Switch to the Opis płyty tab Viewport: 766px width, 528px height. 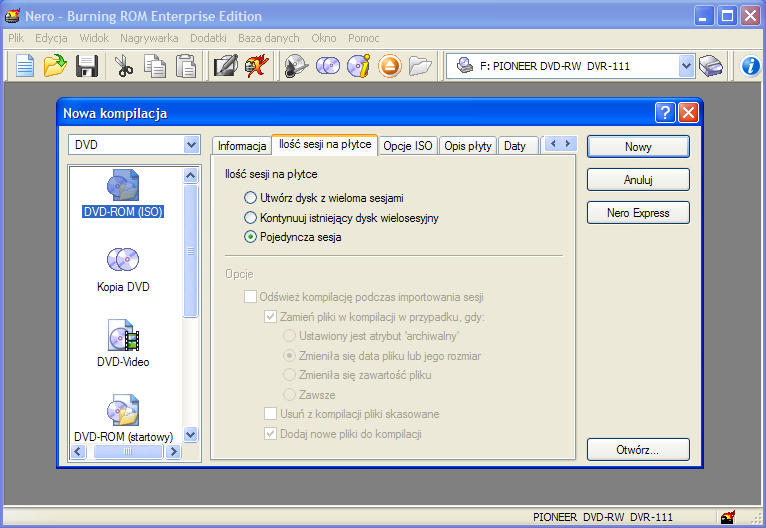(468, 146)
